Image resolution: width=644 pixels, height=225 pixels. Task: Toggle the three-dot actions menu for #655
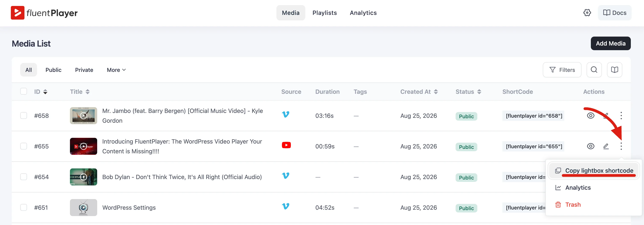pos(621,146)
